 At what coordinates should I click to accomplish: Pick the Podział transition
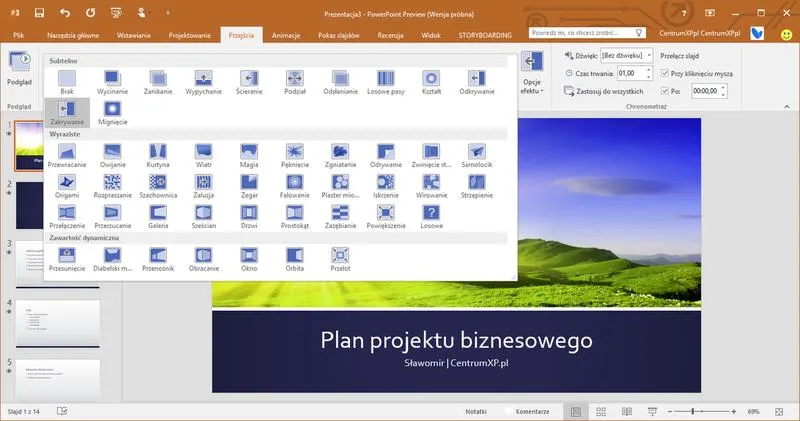point(295,83)
